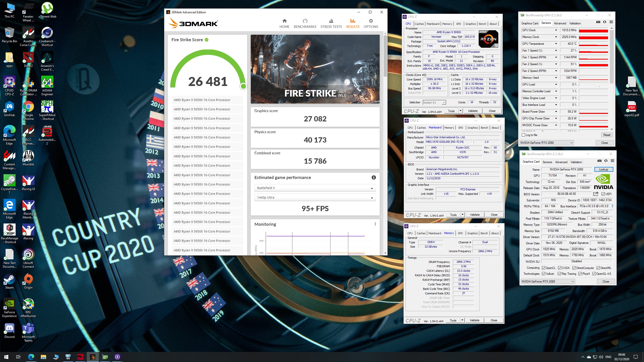The height and width of the screenshot is (362, 644).
Task: Open File Explorer from taskbar
Action: (44, 357)
